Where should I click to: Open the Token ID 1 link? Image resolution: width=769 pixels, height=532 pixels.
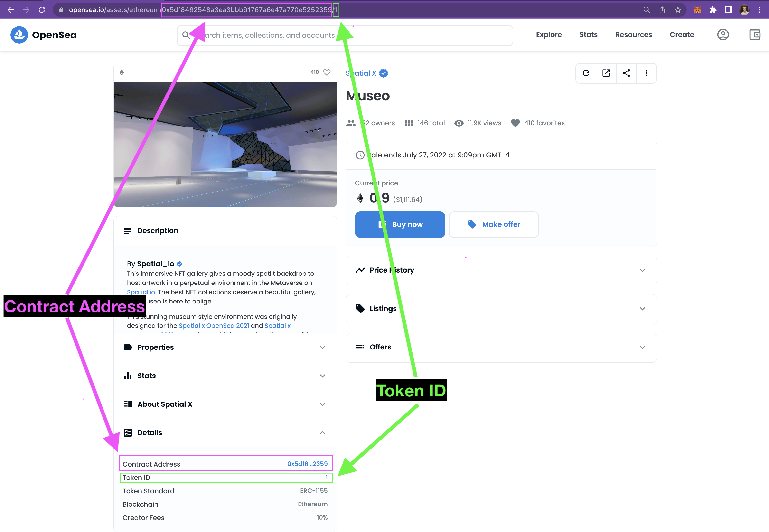[327, 477]
